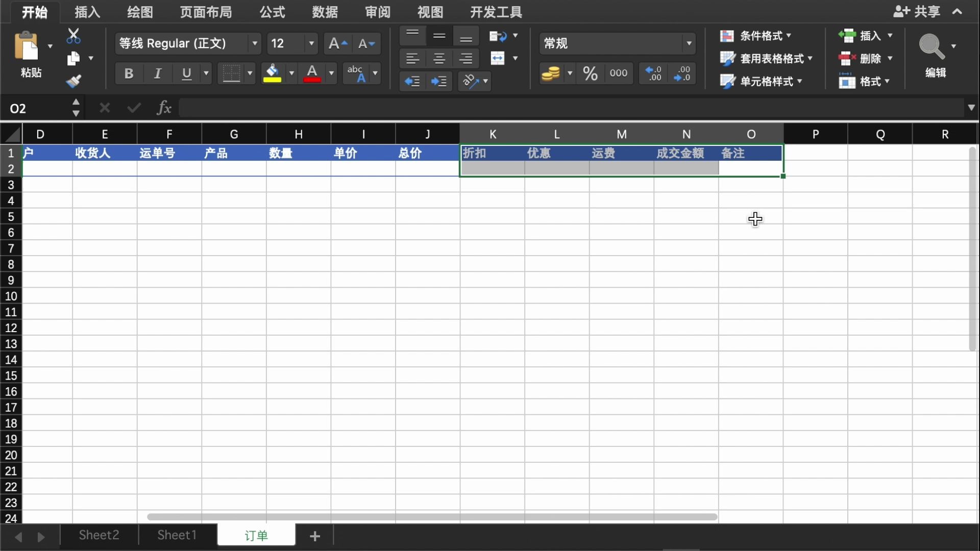The image size is (980, 551).
Task: Open the font name dropdown
Action: tap(255, 43)
